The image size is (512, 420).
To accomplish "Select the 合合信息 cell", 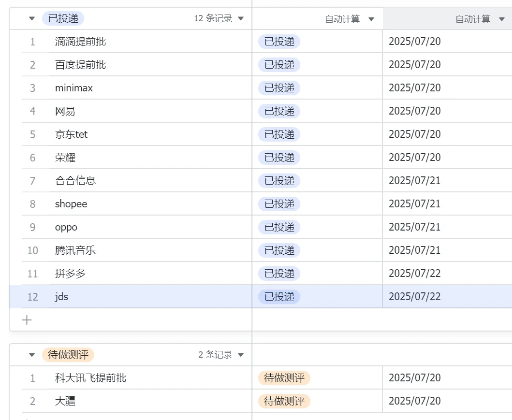I will tap(150, 180).
